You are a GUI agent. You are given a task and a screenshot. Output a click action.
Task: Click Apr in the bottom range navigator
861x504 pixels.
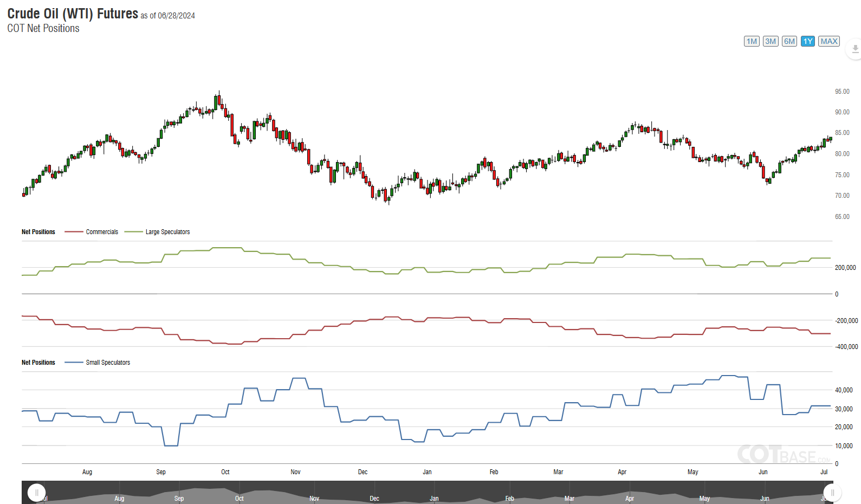pyautogui.click(x=630, y=499)
